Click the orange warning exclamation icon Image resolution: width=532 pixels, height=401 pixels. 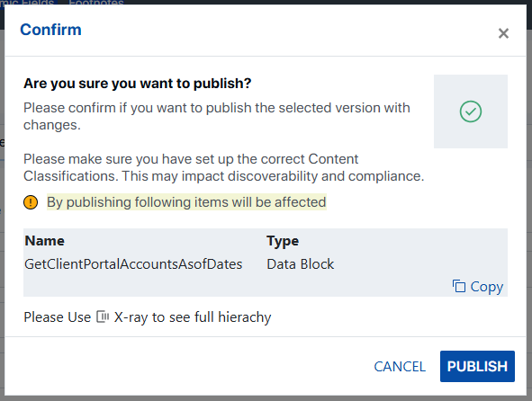tap(31, 202)
